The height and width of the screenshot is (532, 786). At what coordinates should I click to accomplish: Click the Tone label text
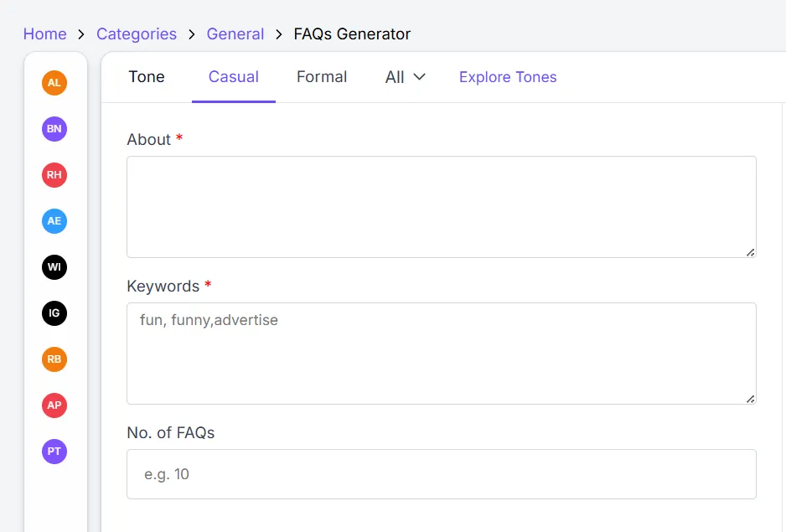click(x=147, y=77)
